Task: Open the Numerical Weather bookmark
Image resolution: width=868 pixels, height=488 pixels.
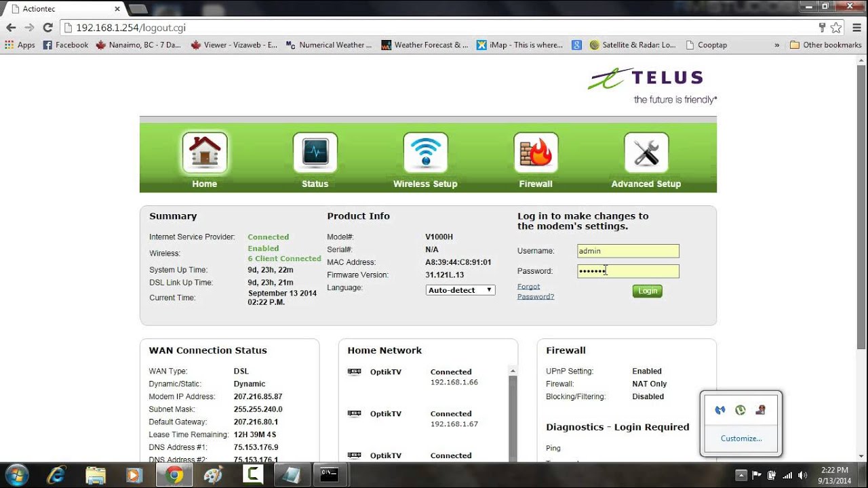Action: click(x=329, y=45)
